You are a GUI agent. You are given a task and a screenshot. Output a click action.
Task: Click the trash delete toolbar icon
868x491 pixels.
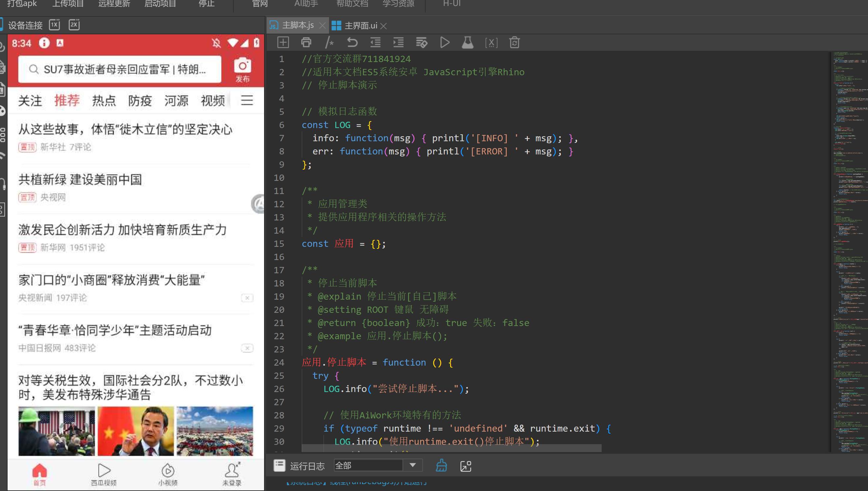tap(515, 43)
